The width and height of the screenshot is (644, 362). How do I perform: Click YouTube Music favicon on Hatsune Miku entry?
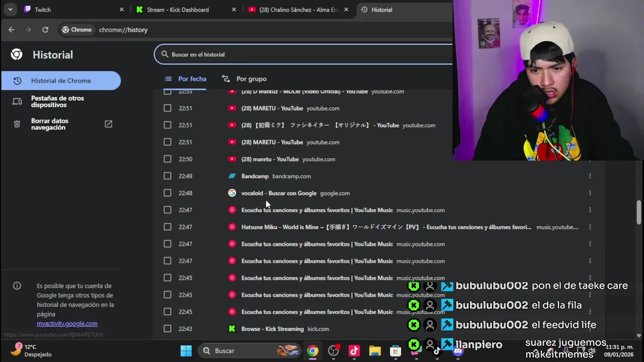point(232,227)
